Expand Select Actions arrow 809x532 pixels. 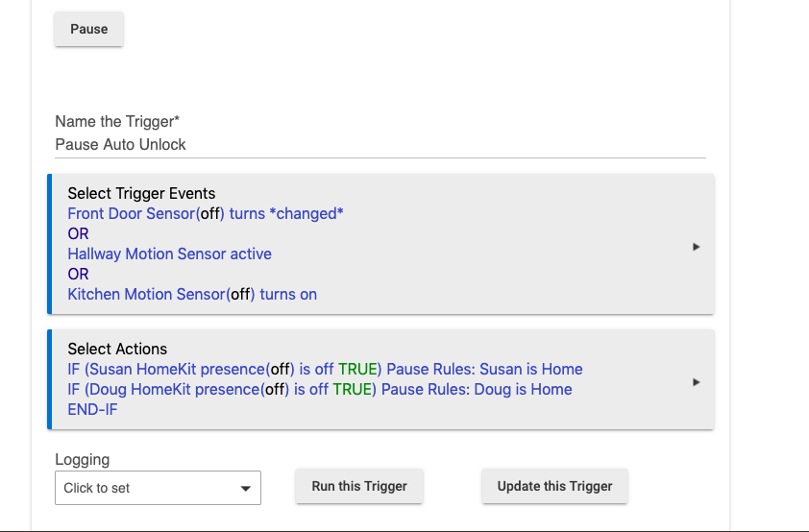696,382
